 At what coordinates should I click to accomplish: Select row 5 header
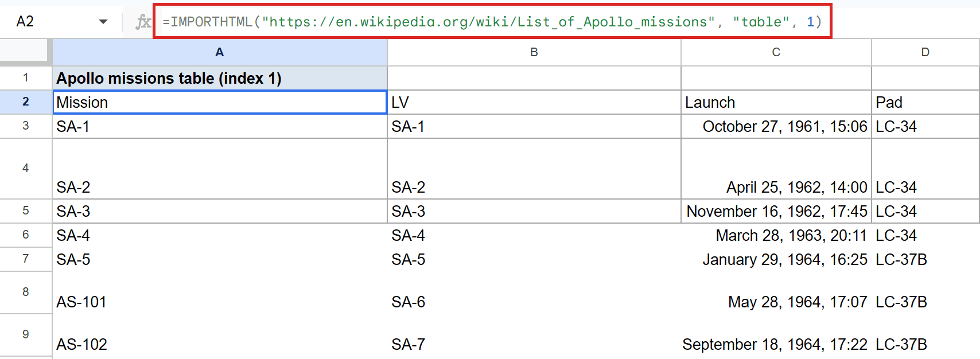click(26, 210)
